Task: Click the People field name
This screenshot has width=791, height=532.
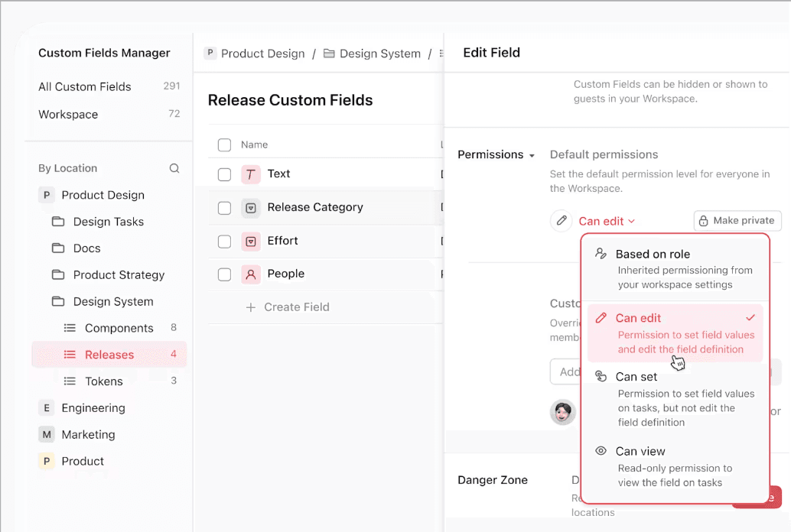Action: (286, 274)
